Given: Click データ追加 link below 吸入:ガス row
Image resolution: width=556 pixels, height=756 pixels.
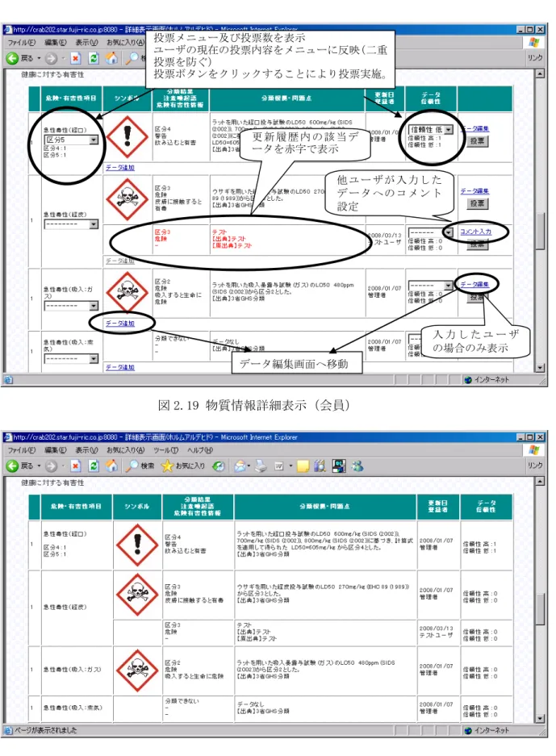Looking at the screenshot, I should (x=120, y=323).
